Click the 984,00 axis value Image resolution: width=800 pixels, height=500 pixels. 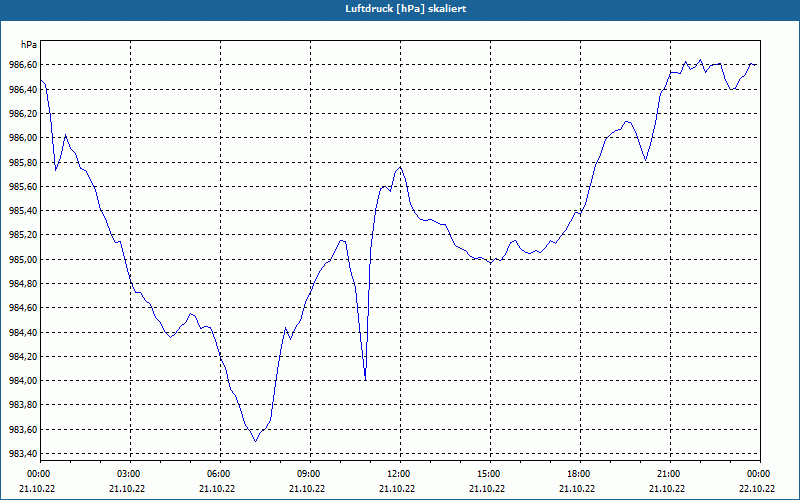pos(23,381)
